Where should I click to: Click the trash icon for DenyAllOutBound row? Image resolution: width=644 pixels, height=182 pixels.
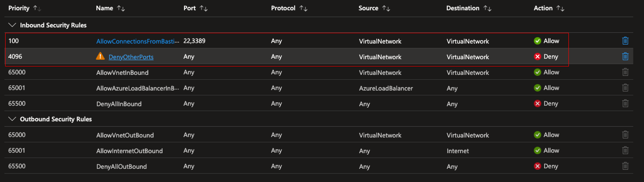[625, 166]
